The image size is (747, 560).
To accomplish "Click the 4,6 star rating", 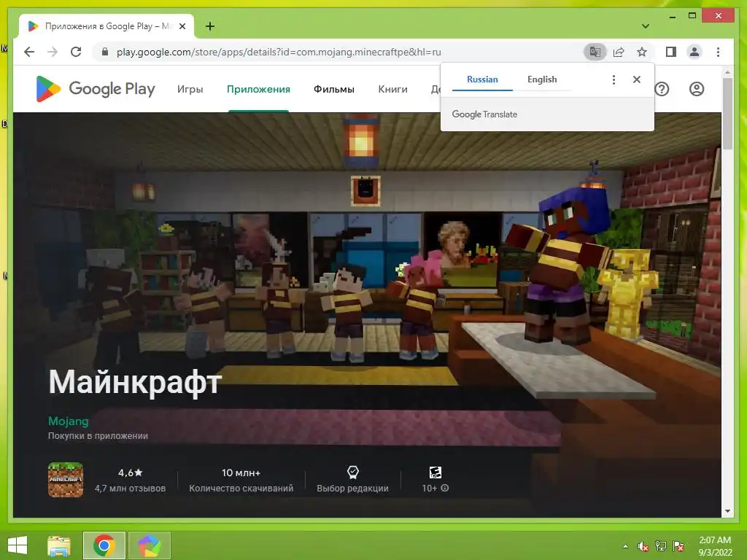I will point(130,472).
